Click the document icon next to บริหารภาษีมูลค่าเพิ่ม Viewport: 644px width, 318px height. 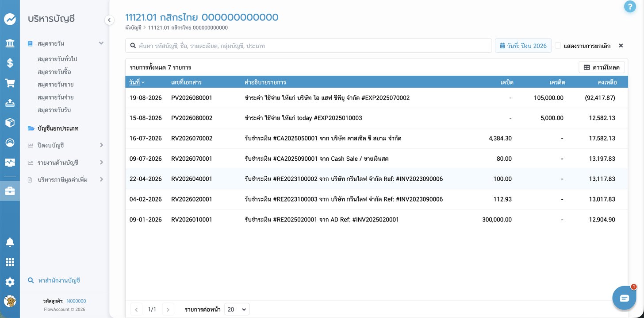[x=30, y=180]
